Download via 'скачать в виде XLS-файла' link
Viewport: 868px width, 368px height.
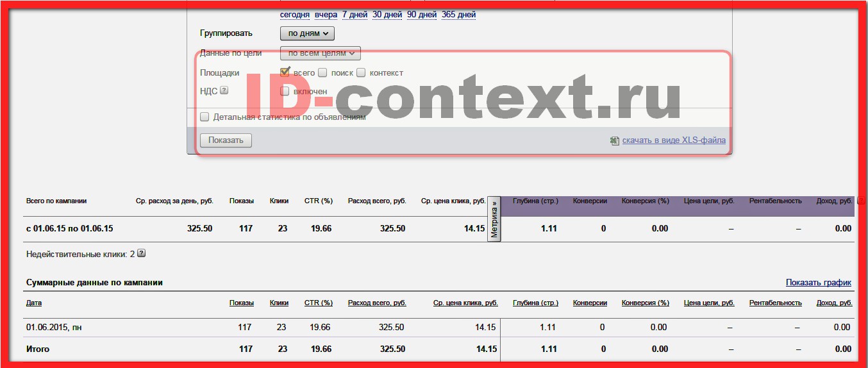coord(674,140)
